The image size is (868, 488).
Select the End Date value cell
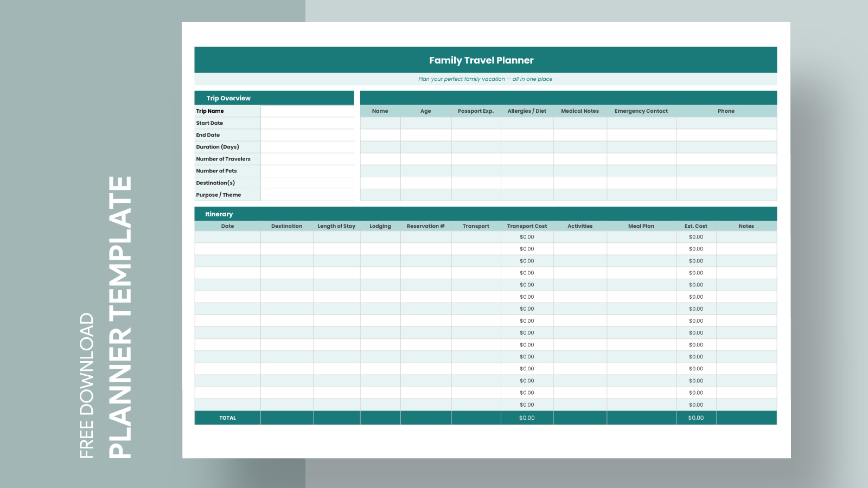pos(307,135)
